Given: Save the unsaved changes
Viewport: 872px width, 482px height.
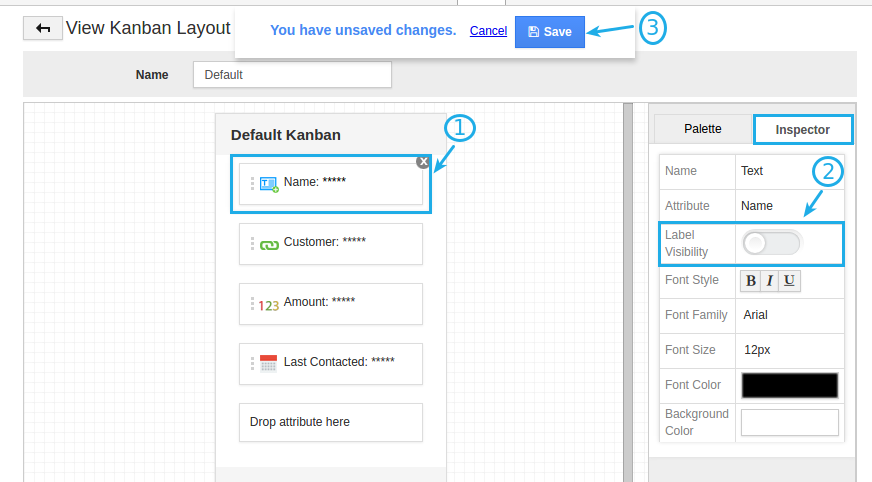Looking at the screenshot, I should 549,32.
